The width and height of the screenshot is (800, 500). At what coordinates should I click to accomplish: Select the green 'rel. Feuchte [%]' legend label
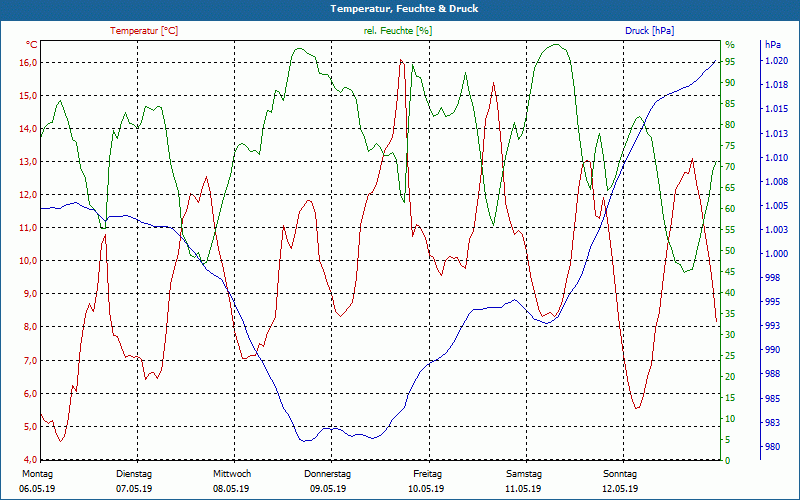397,31
